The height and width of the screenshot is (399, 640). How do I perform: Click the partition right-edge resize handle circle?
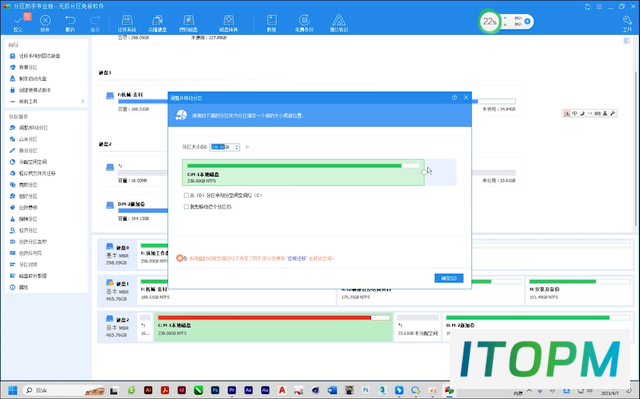tap(424, 172)
